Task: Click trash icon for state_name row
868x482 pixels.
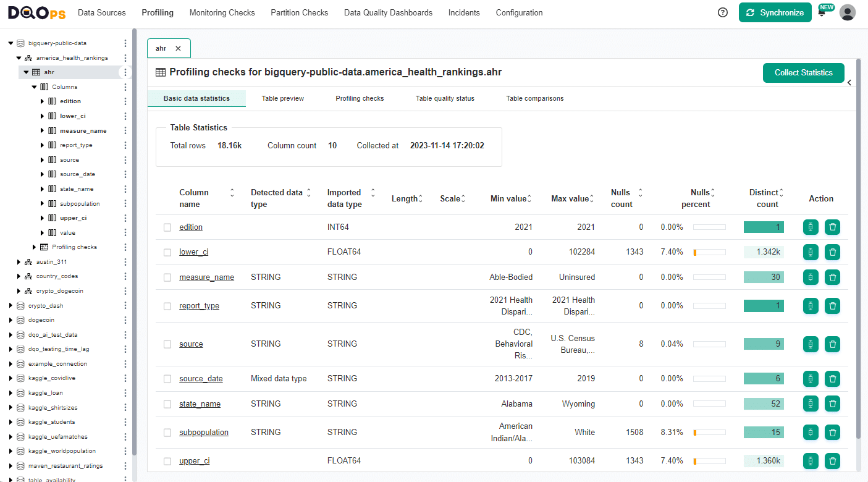Action: 832,404
